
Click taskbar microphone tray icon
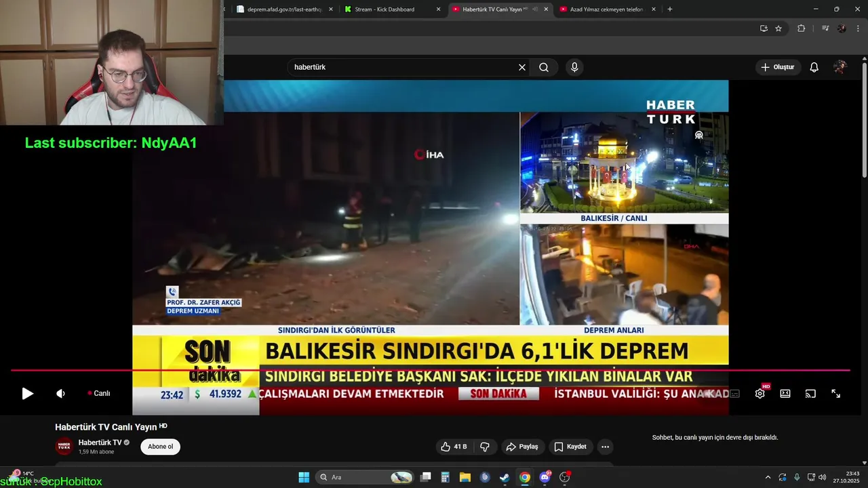(797, 477)
